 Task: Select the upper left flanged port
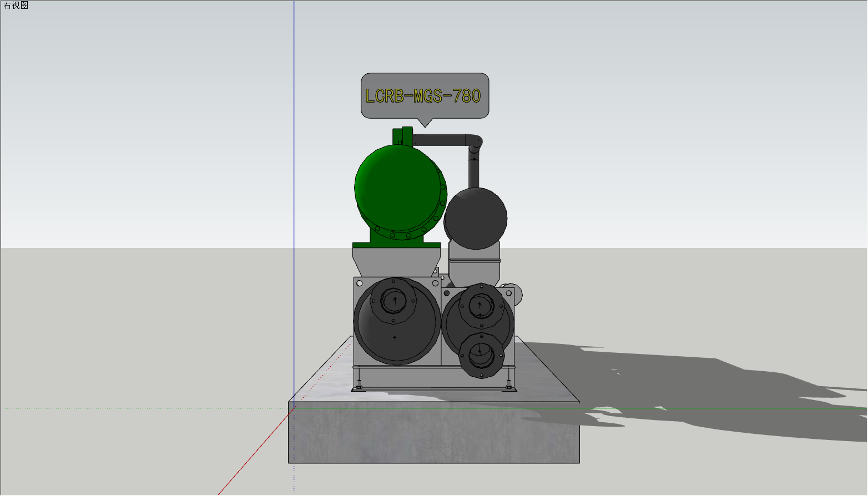[395, 301]
